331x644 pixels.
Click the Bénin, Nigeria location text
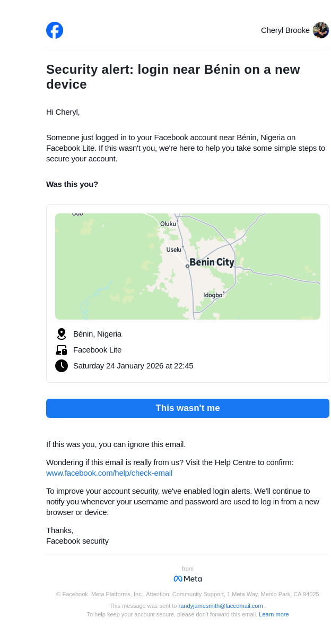[x=97, y=334]
